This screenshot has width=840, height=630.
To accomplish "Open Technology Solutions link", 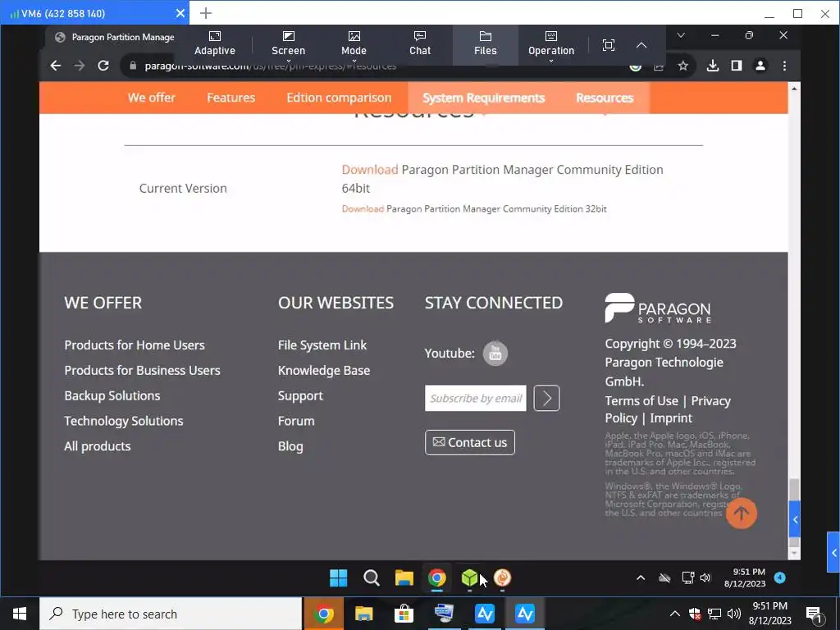I will point(124,421).
